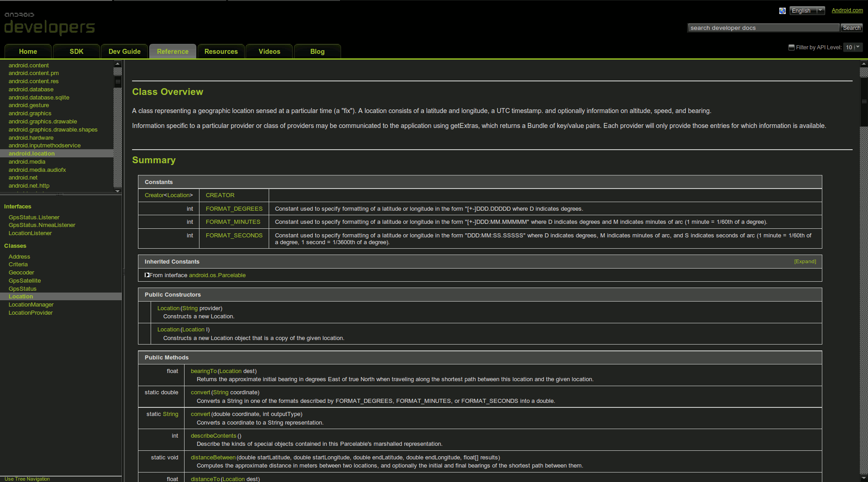Open the GpsStatus class
This screenshot has width=868, height=482.
(x=22, y=289)
